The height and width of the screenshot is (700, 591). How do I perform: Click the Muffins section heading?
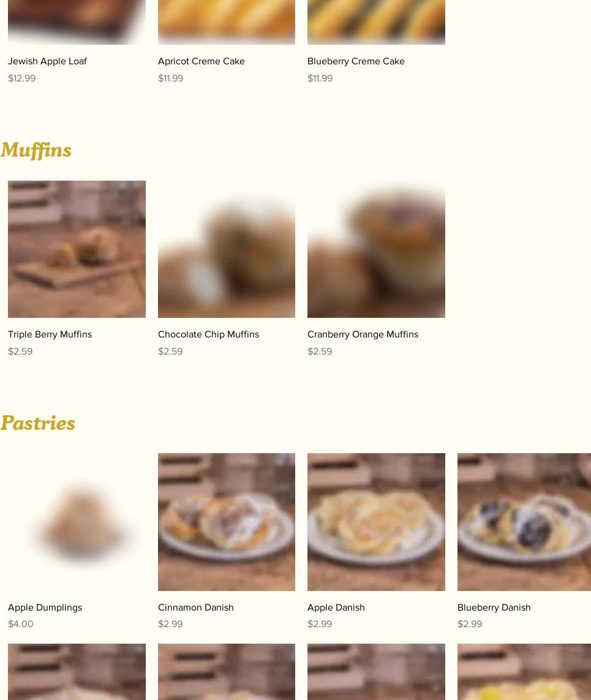click(36, 150)
